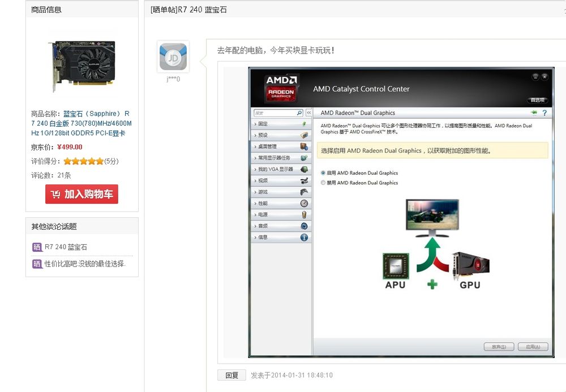Expand the 游戏 section chevron
The height and width of the screenshot is (392, 566).
255,192
